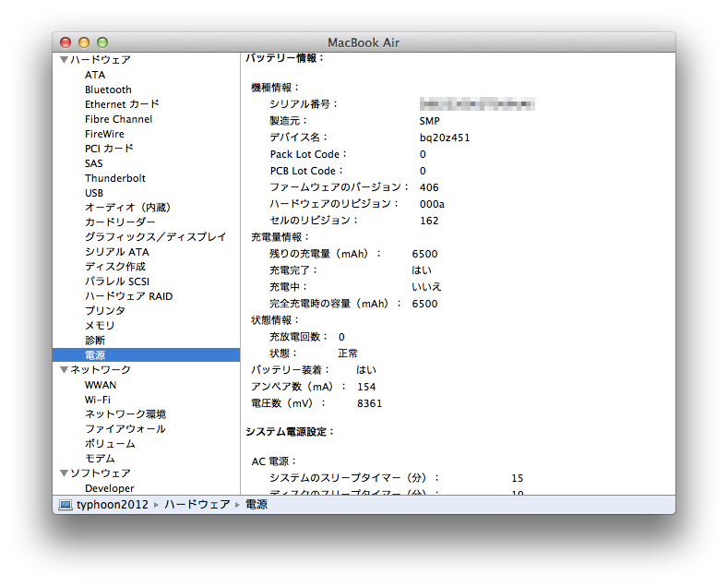Image resolution: width=728 pixels, height=587 pixels.
Task: Click the 状態 value 正常
Action: point(348,353)
